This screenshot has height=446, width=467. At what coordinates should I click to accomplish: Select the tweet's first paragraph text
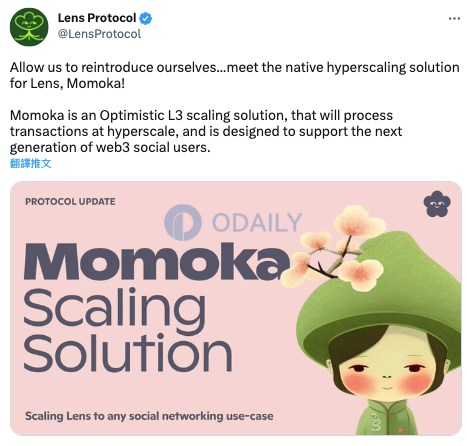pyautogui.click(x=234, y=75)
